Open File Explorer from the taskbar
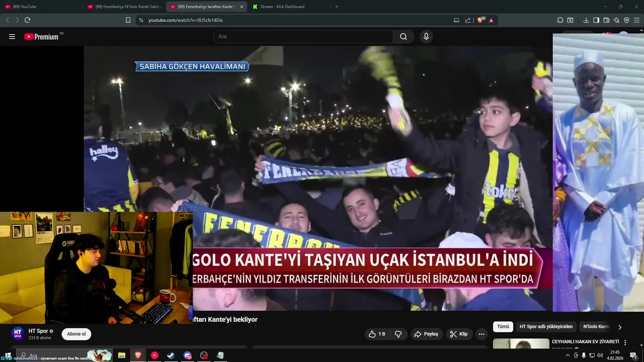The height and width of the screenshot is (362, 644). pyautogui.click(x=121, y=355)
